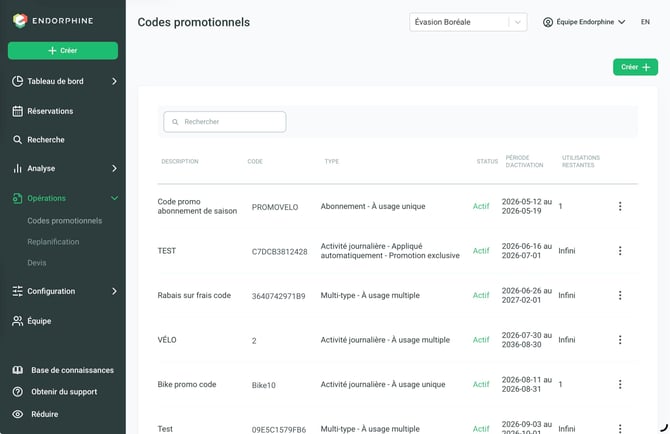Open the Équipe menu item
670x434 pixels.
(x=39, y=321)
